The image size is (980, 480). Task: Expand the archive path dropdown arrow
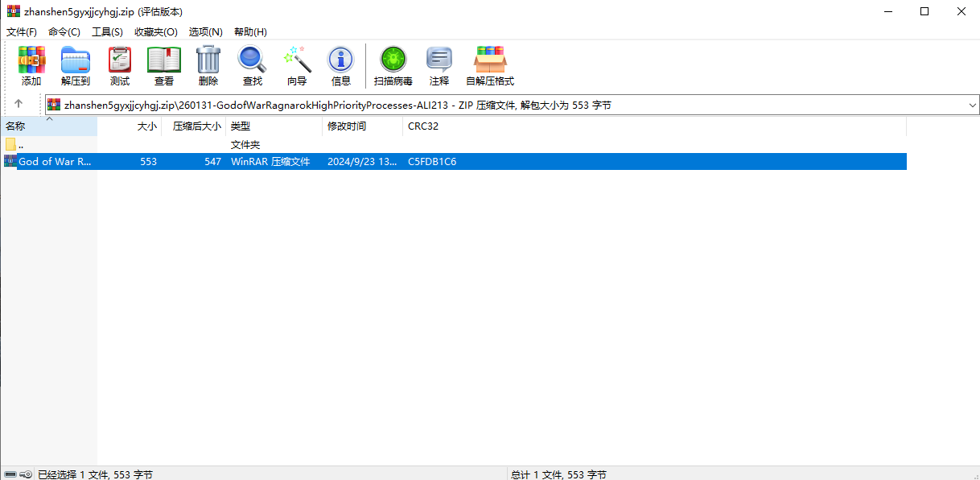(972, 105)
